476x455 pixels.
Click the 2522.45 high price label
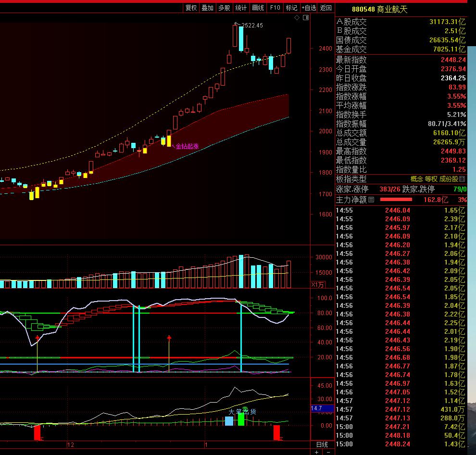[x=252, y=25]
